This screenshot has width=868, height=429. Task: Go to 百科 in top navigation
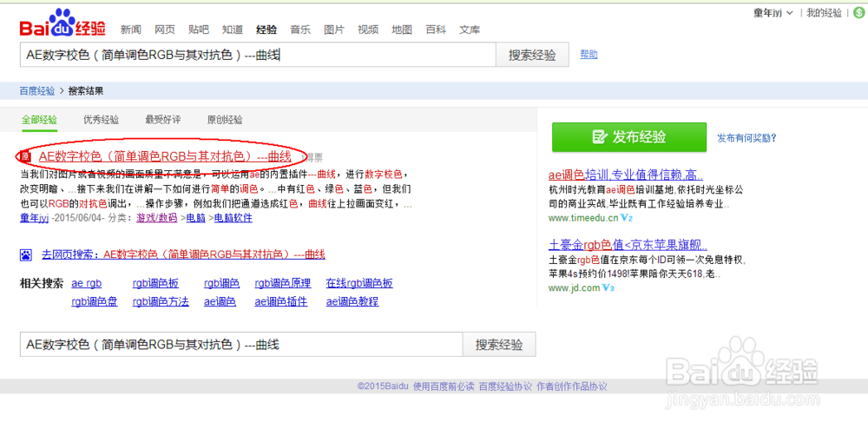coord(435,30)
